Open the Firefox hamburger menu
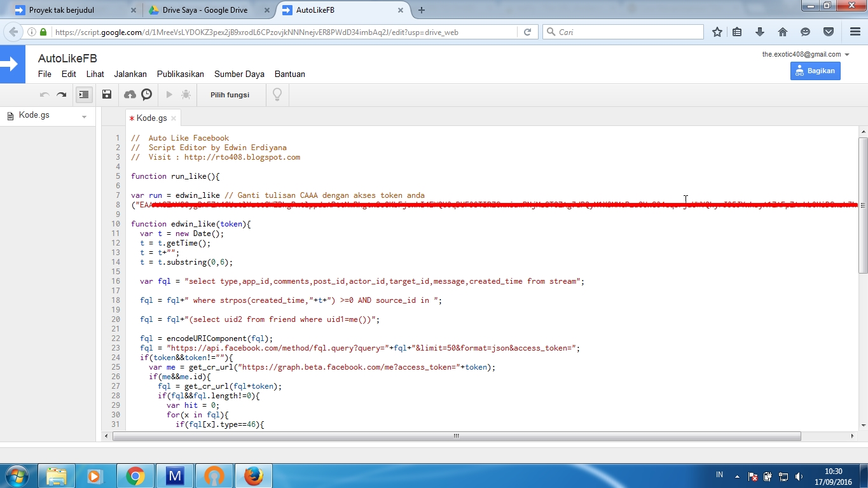Image resolution: width=868 pixels, height=488 pixels. coord(855,32)
